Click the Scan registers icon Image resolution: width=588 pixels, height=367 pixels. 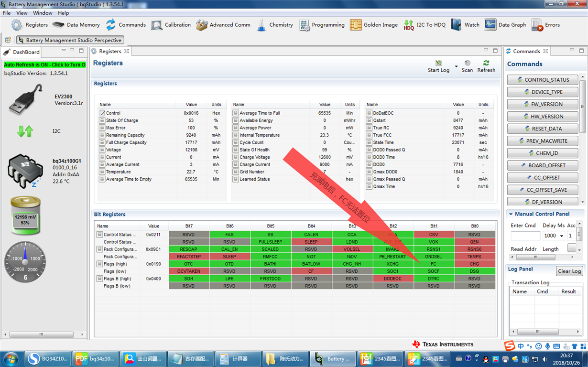pos(467,63)
